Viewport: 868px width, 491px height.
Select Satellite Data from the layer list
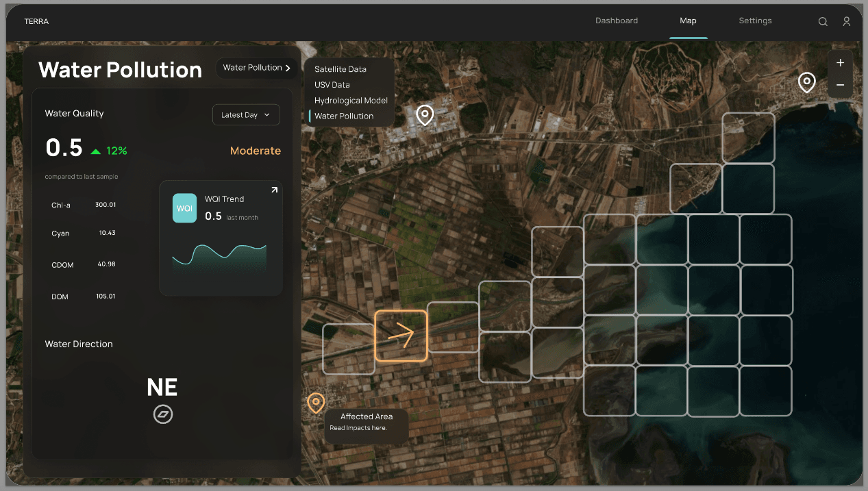(340, 69)
